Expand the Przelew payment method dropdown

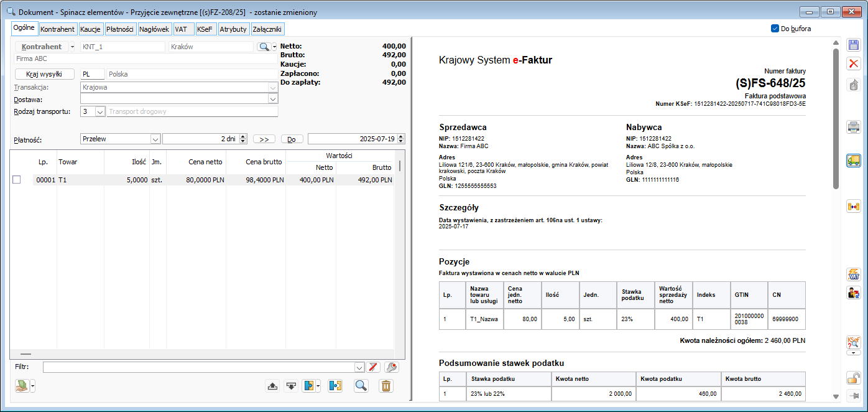(x=155, y=139)
